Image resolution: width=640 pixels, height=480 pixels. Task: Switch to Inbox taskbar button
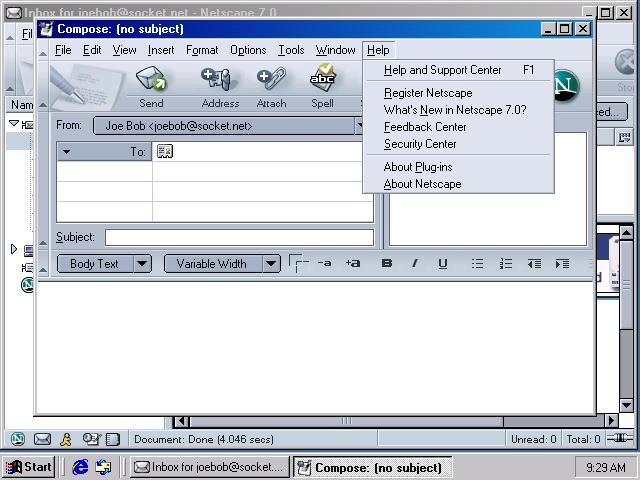pyautogui.click(x=210, y=467)
